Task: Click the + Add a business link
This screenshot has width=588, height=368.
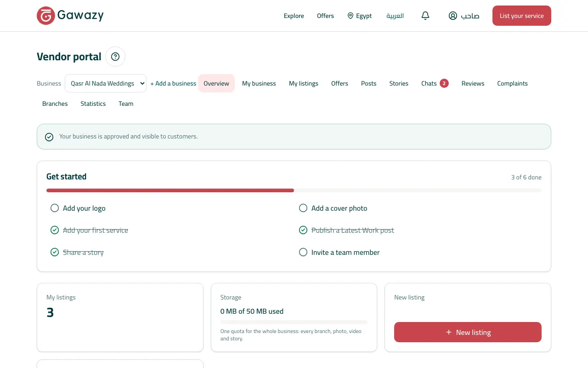Action: coord(173,83)
